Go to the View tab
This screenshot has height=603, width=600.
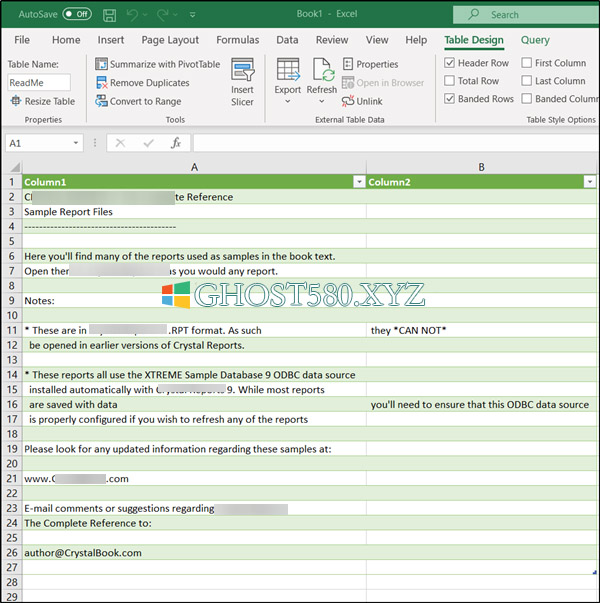click(377, 40)
